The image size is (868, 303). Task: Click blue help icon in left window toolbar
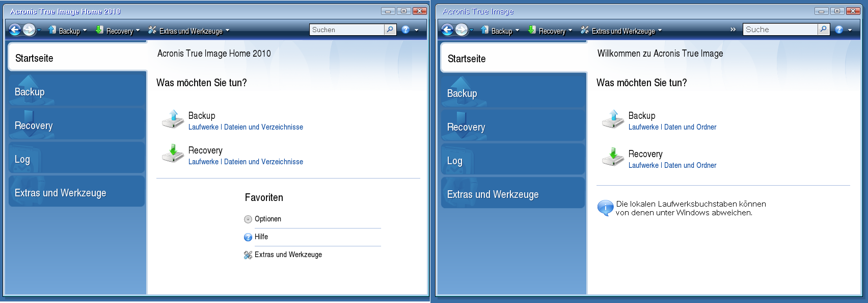(405, 30)
